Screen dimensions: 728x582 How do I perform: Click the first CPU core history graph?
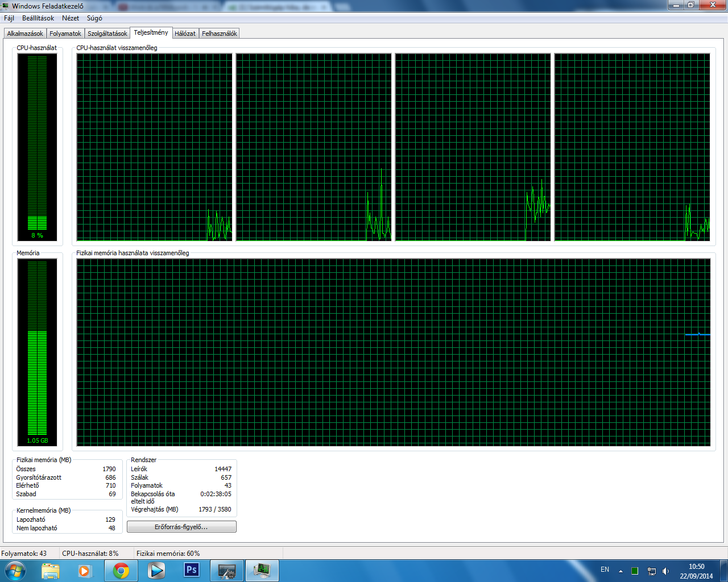154,147
